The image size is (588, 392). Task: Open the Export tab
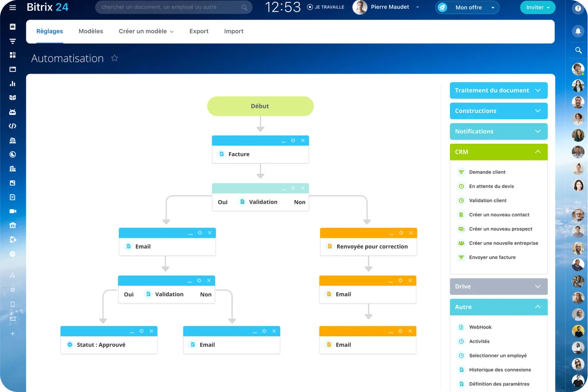tap(199, 32)
